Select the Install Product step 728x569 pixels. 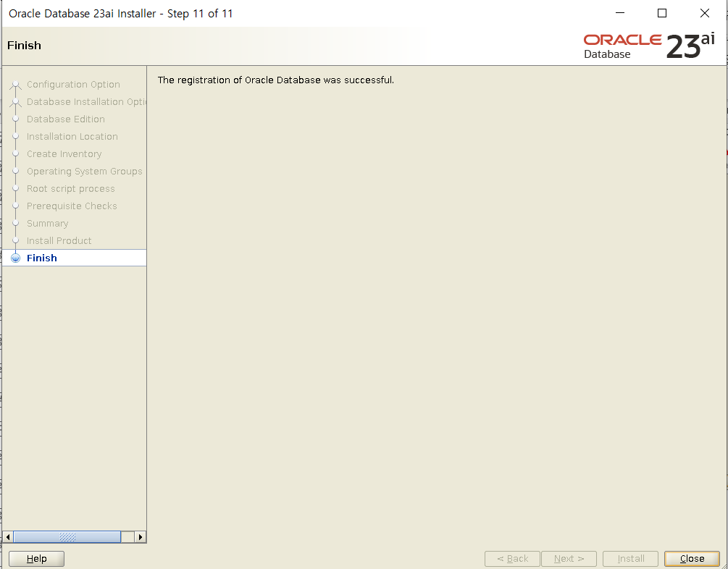tap(59, 240)
